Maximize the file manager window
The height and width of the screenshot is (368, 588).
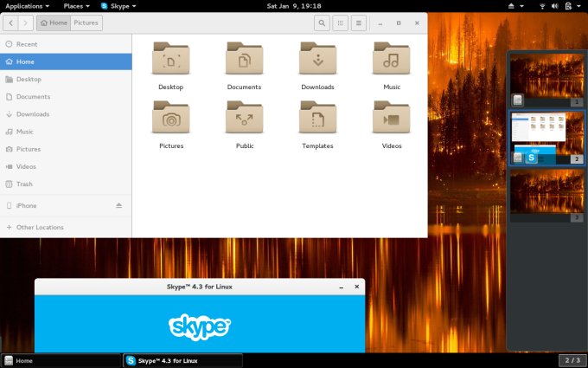tap(399, 23)
